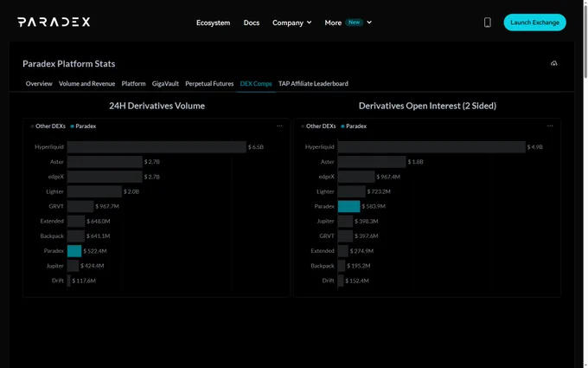Click the $ 641.1M Backpack volume value
588x368 pixels.
99,236
